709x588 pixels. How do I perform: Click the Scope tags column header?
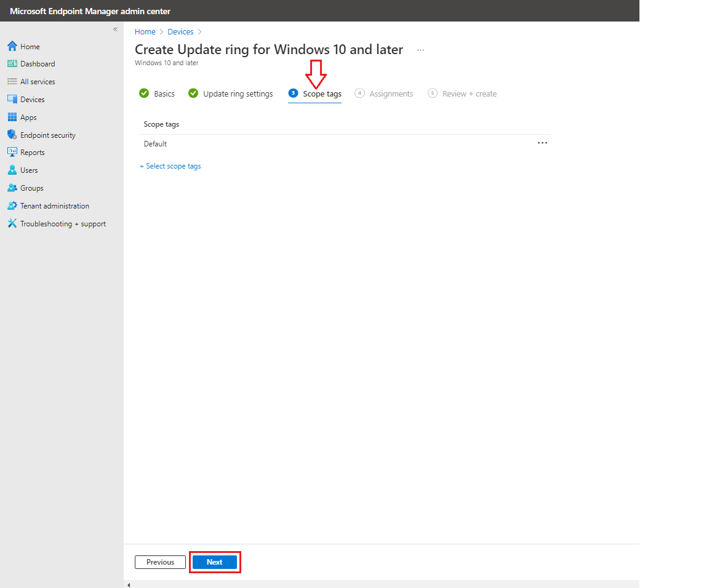coord(161,124)
